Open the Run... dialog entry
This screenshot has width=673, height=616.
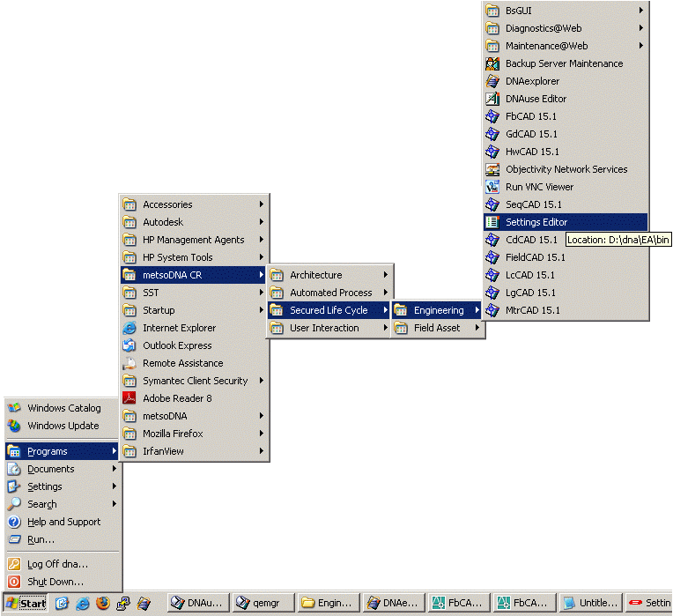pyautogui.click(x=62, y=539)
